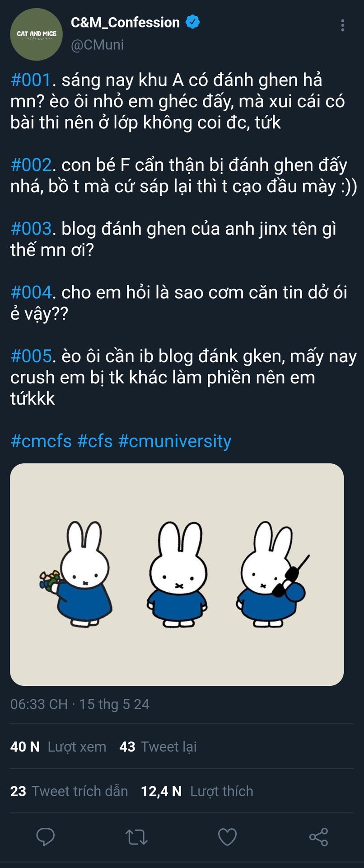364x868 pixels.
Task: View the 23 Tweet trích dẫn list
Action: point(69,791)
